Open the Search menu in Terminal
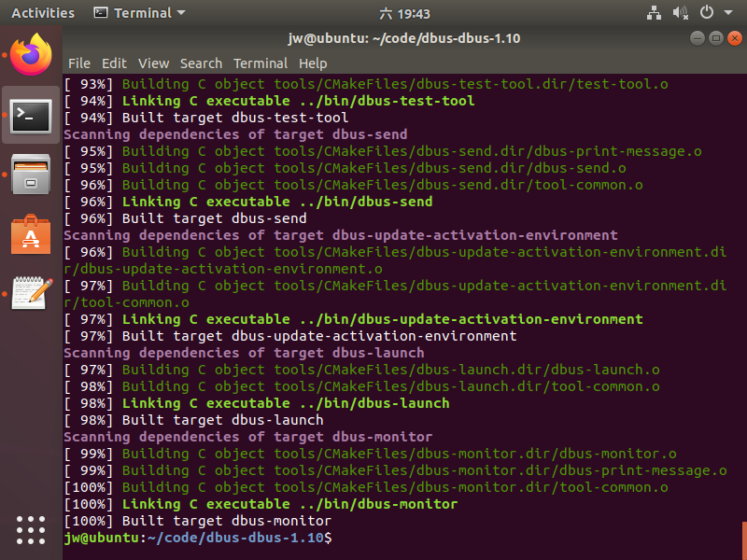This screenshot has height=560, width=747. (202, 63)
